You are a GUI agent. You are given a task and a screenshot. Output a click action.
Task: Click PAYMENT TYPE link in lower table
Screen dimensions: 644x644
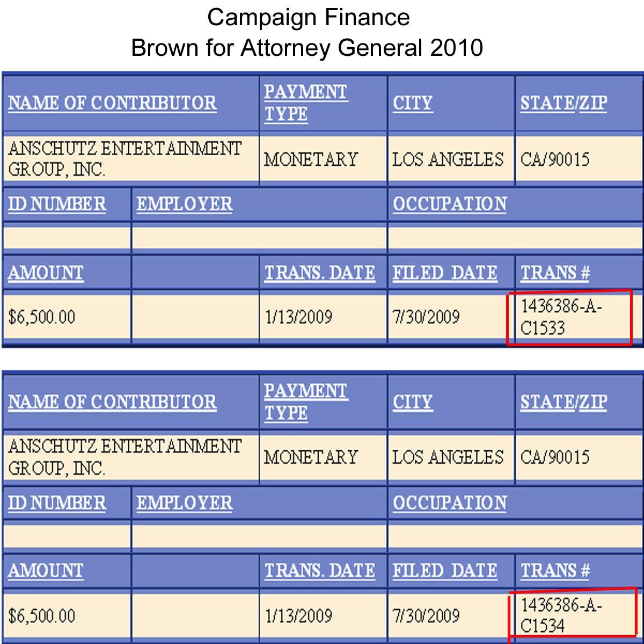coord(305,402)
